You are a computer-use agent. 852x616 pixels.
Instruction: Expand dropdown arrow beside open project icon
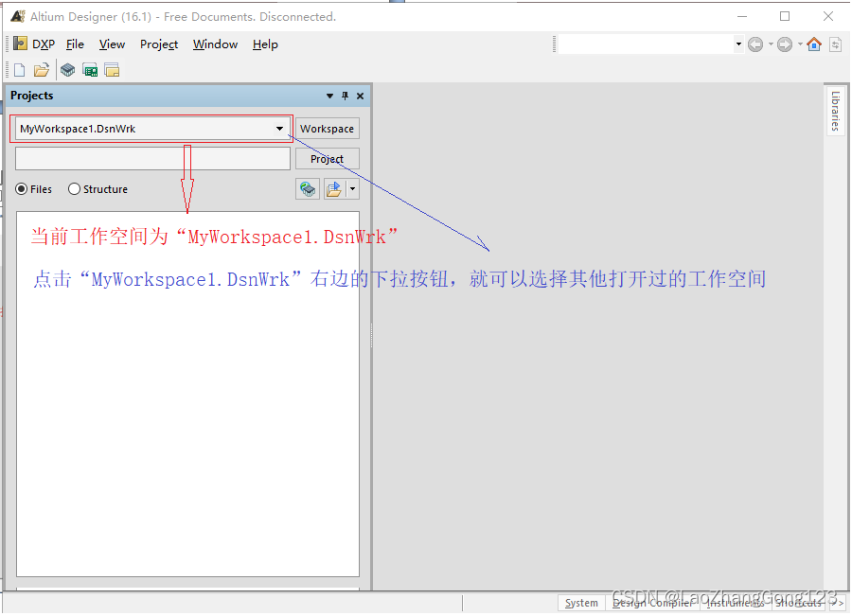(x=353, y=189)
